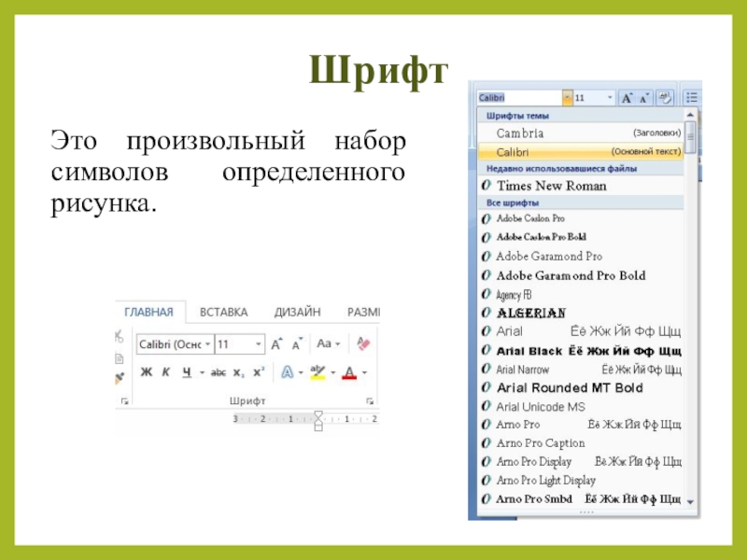Click shrink font icon beside size box in font list panel
Image resolution: width=747 pixels, height=560 pixels.
pos(643,98)
